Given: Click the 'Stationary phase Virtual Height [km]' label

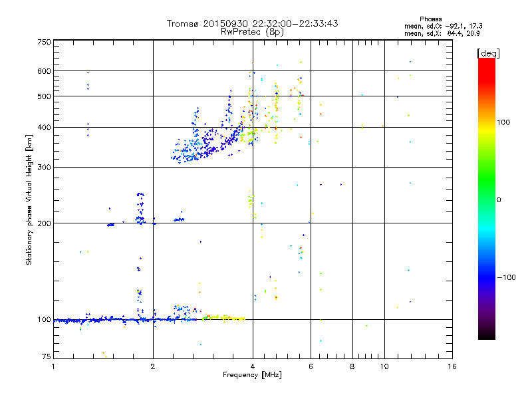Looking at the screenshot, I should [29, 200].
